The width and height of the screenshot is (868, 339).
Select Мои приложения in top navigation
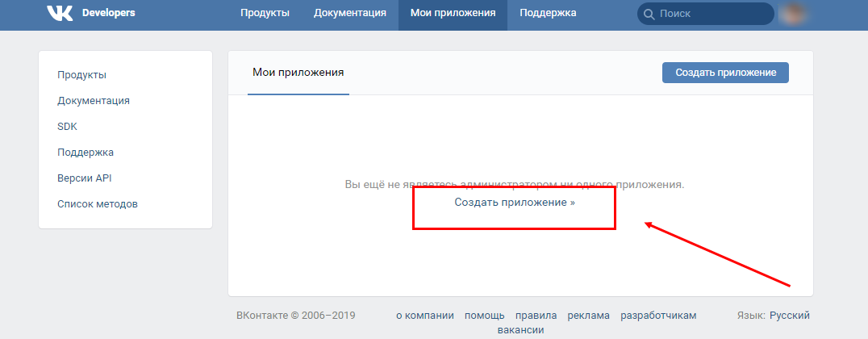tap(453, 13)
